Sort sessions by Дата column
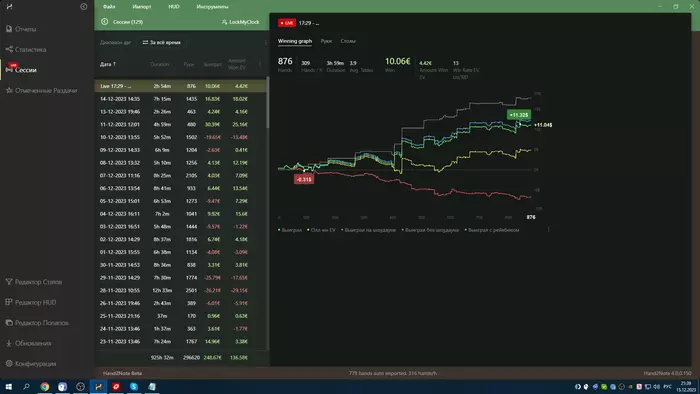The height and width of the screenshot is (394, 700). (x=108, y=64)
